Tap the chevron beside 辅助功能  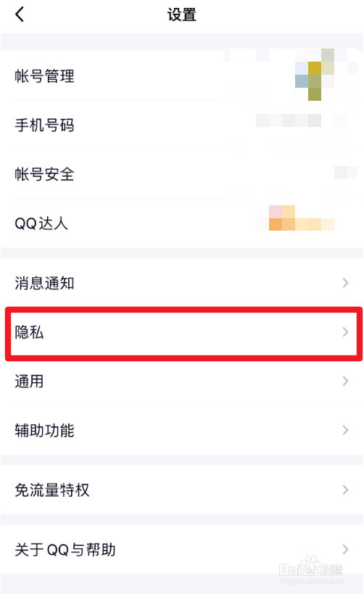coord(345,430)
